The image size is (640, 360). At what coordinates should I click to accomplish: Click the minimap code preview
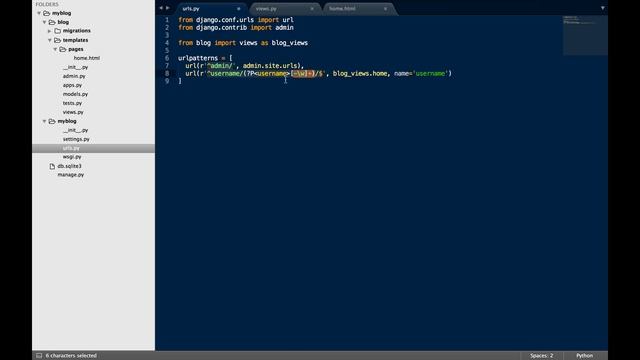(x=585, y=35)
